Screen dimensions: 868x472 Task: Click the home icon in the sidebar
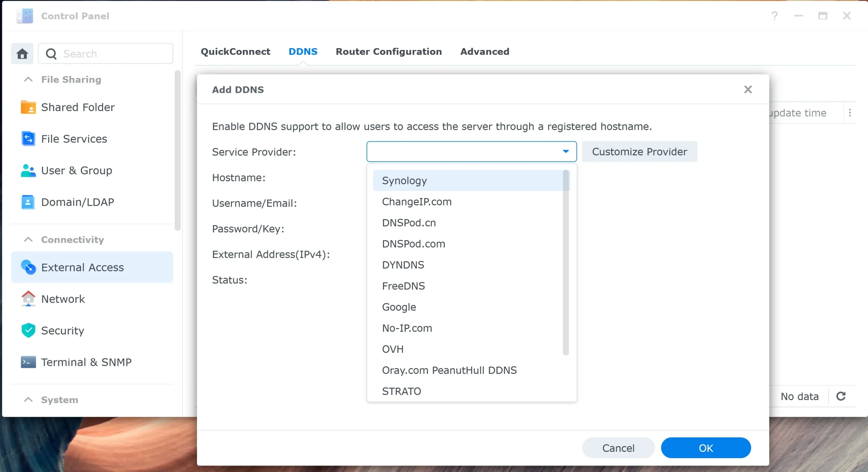(x=22, y=54)
